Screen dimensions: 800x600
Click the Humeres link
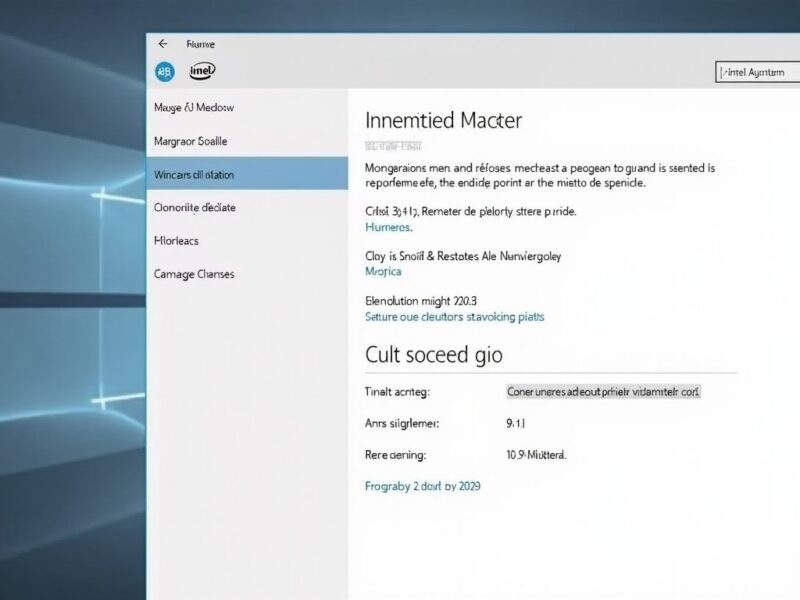point(388,228)
